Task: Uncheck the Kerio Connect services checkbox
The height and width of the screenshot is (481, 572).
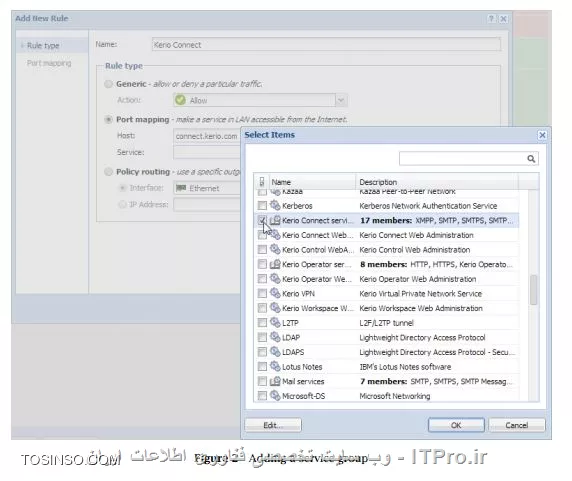Action: click(x=262, y=220)
